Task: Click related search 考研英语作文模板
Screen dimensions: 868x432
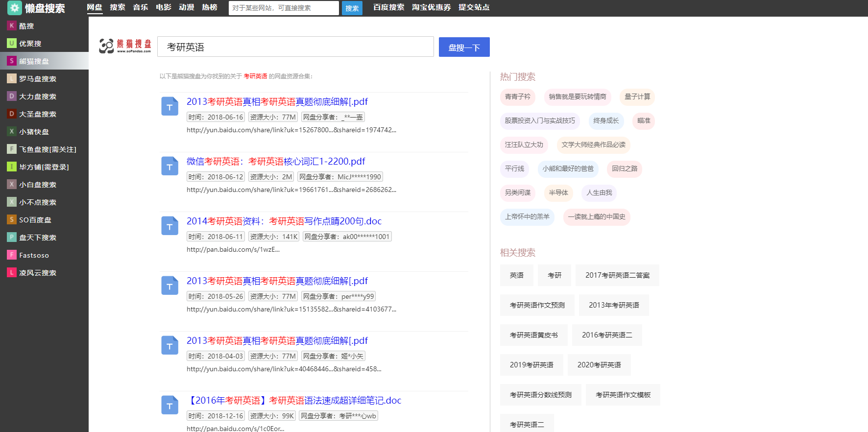Action: pos(623,395)
